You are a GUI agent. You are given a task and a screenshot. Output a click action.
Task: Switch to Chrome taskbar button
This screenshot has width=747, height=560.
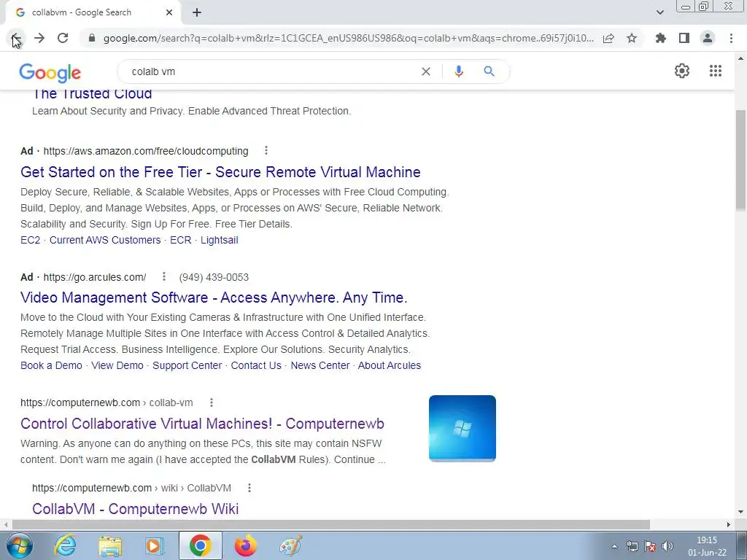click(200, 545)
